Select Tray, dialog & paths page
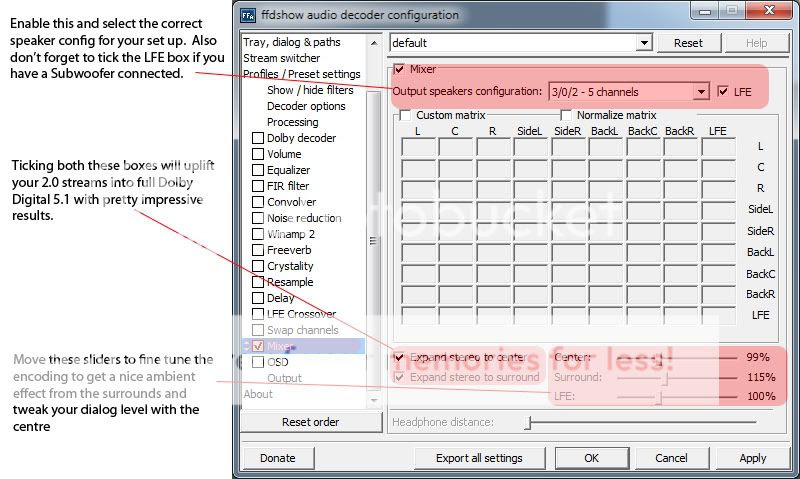The width and height of the screenshot is (800, 479). tap(292, 42)
